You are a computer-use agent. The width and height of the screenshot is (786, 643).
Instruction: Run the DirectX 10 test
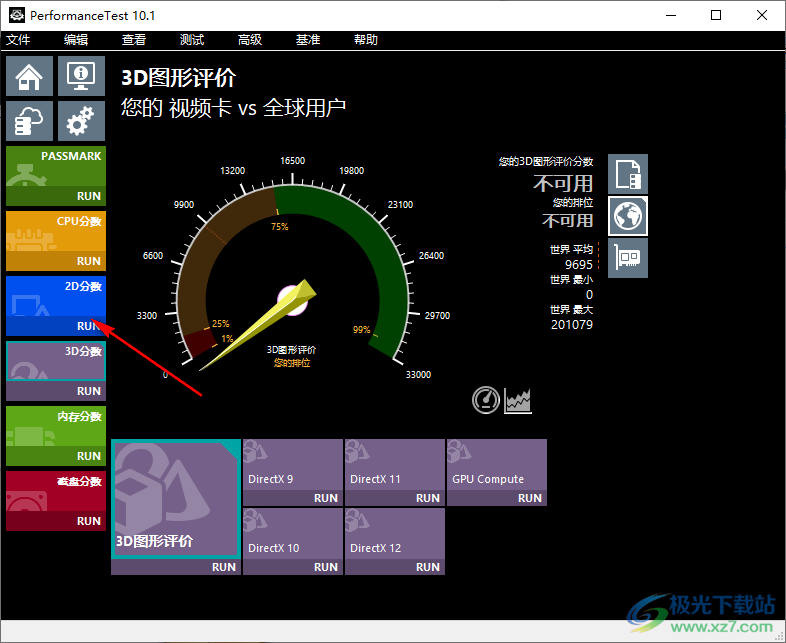[x=326, y=567]
